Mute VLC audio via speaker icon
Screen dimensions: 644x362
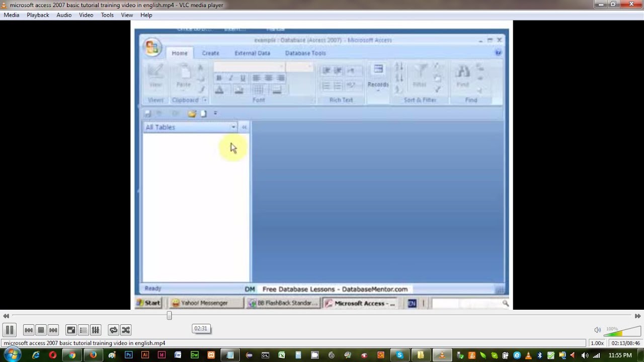coord(597,330)
